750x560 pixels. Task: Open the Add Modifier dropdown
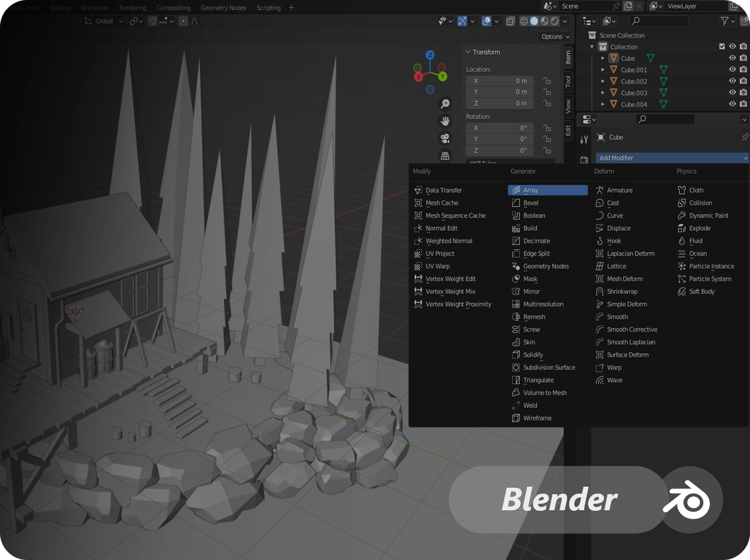pos(673,158)
